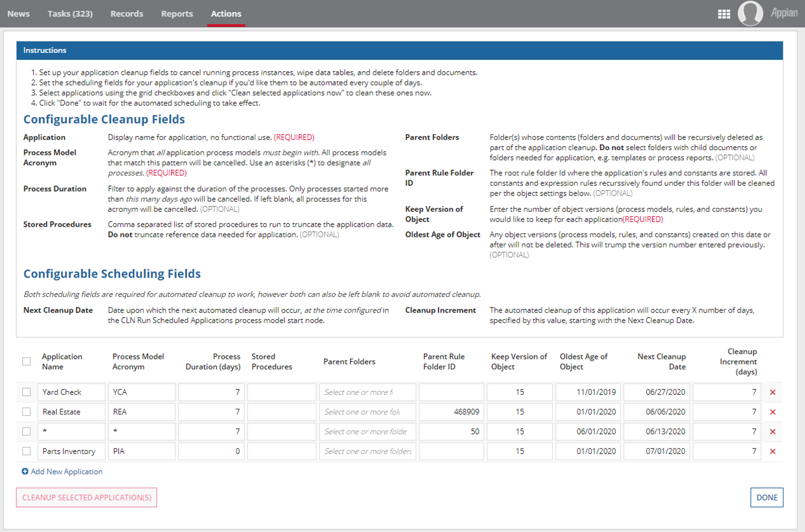
Task: Edit Next Cleanup Date 07/01/2020
Action: coord(657,451)
